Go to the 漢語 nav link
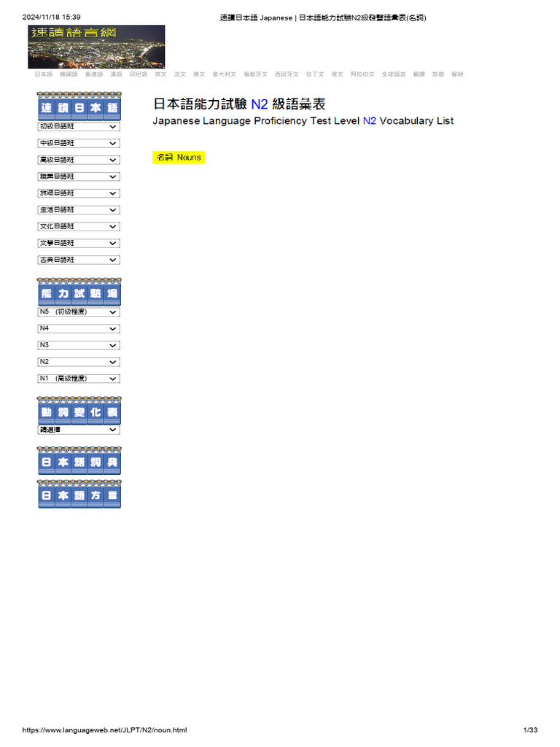The width and height of the screenshot is (560, 747). pos(116,74)
